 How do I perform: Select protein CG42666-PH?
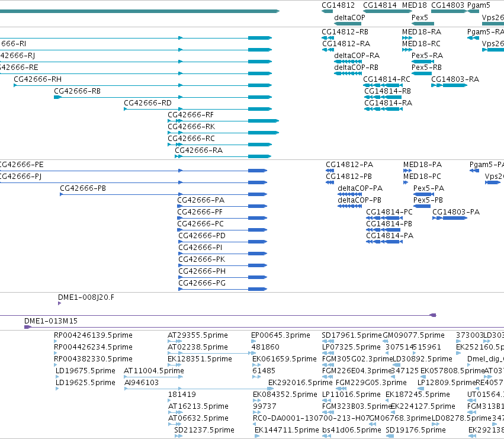[202, 271]
